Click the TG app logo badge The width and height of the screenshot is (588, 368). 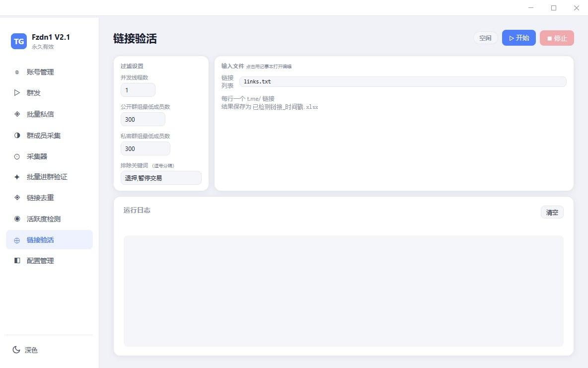tap(18, 41)
